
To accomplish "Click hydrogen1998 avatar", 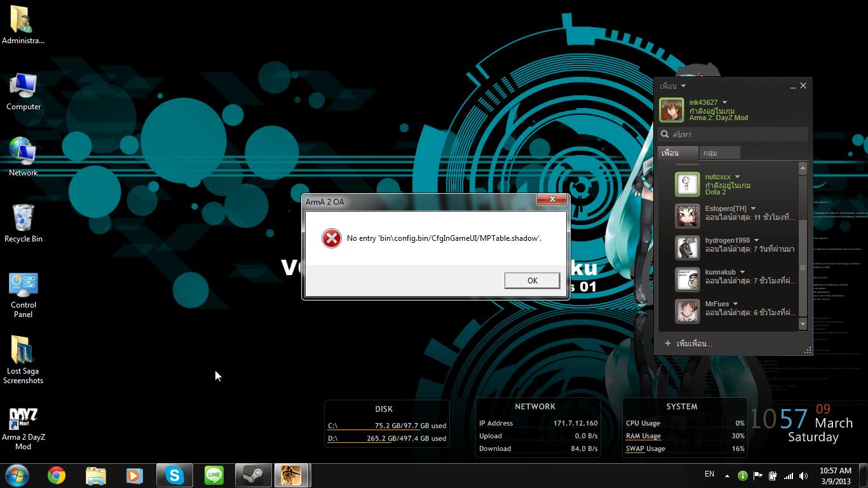I will point(687,248).
